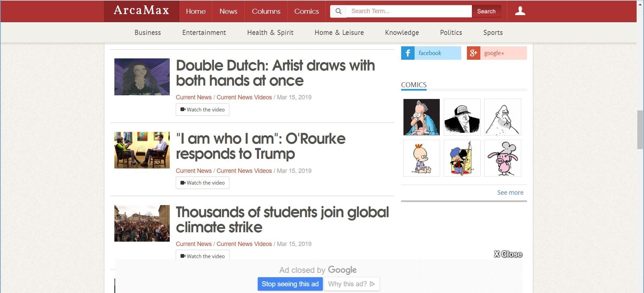Close the bottom ad with X Close
Image resolution: width=644 pixels, height=293 pixels.
point(508,254)
